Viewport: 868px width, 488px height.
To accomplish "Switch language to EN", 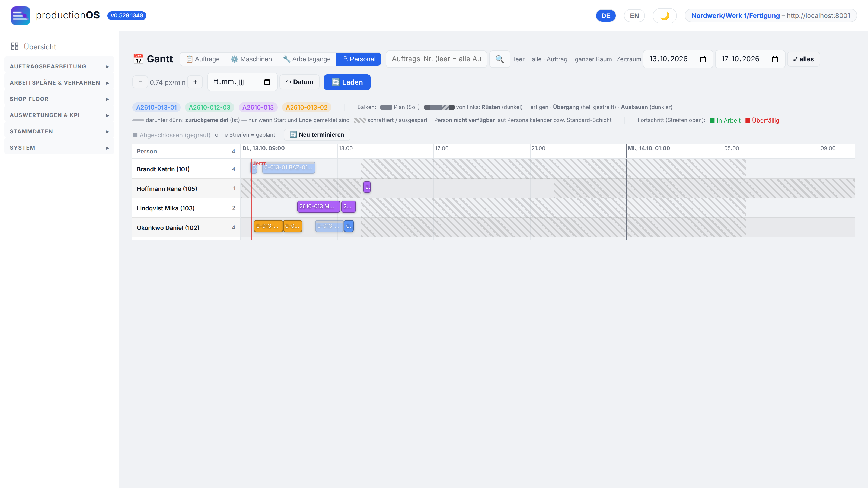I will point(634,16).
